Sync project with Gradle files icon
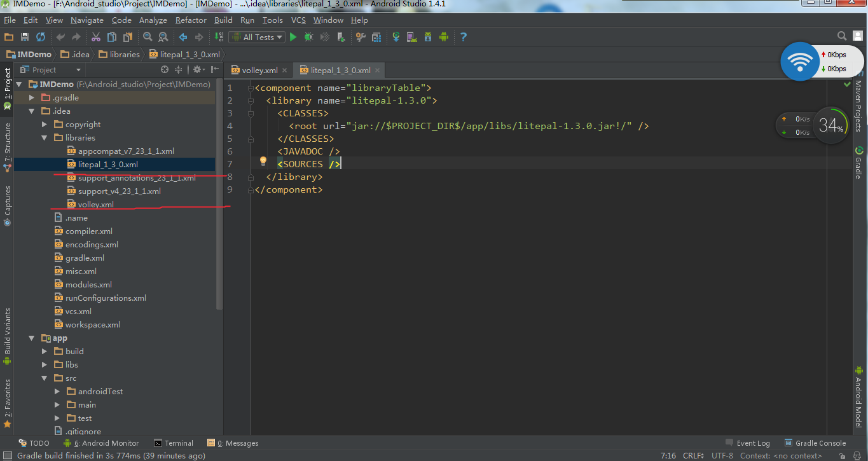 click(x=396, y=37)
